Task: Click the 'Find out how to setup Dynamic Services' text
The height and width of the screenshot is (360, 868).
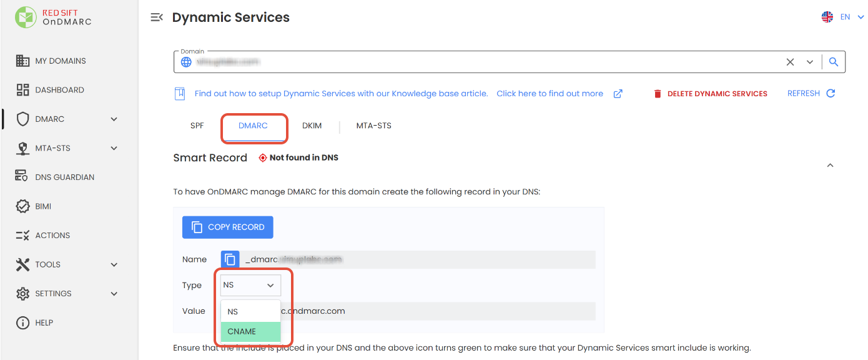Action: pos(342,94)
